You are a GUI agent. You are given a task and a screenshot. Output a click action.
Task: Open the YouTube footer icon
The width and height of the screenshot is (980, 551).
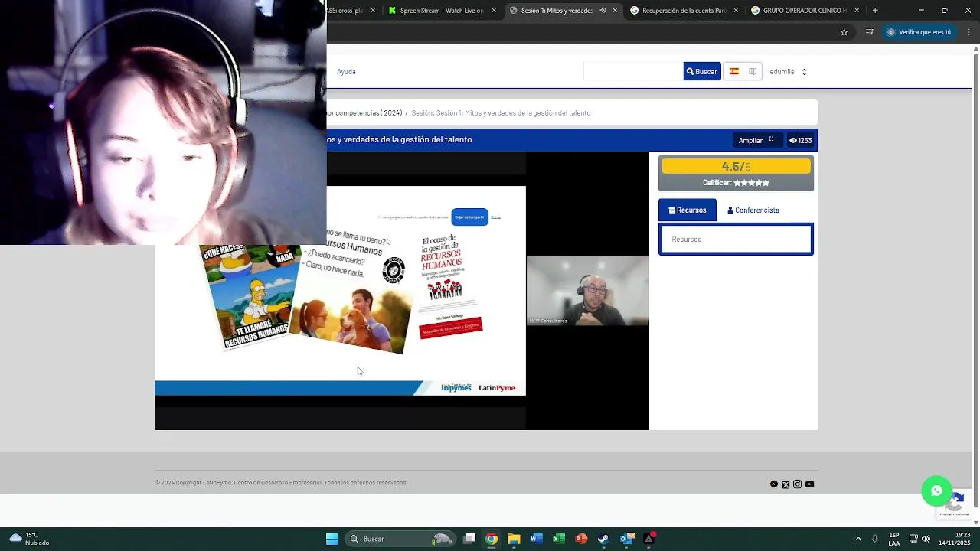809,484
